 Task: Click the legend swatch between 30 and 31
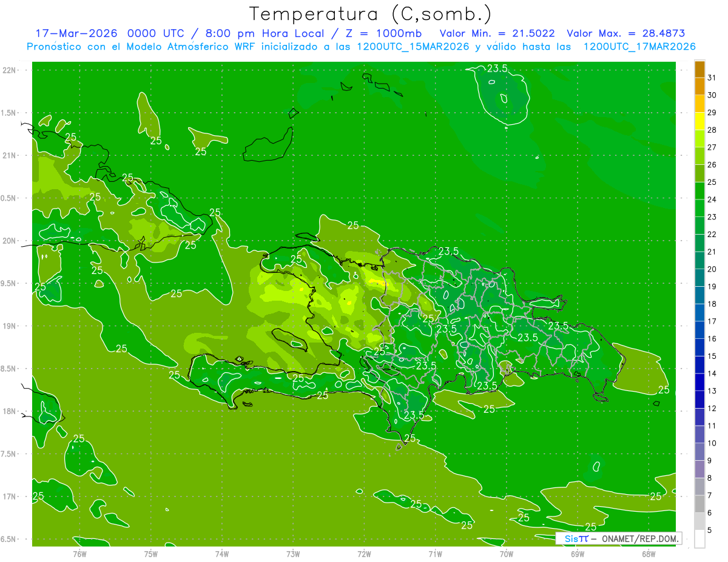(x=699, y=86)
